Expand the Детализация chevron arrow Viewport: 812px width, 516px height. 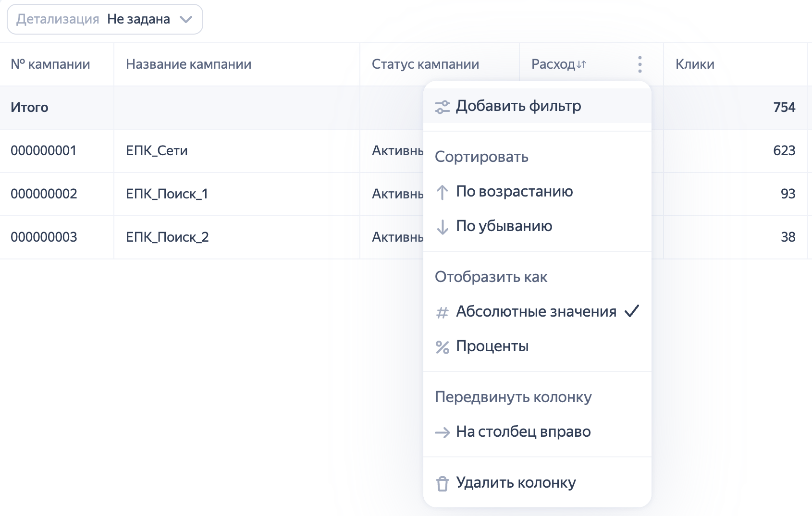coord(186,19)
